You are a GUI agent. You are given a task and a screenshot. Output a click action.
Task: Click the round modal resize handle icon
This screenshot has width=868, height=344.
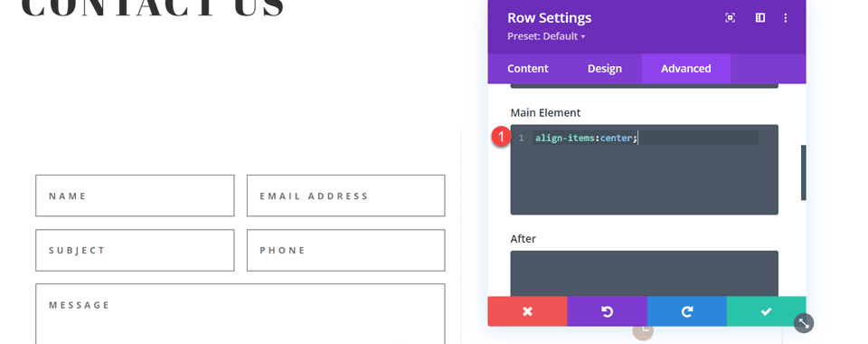[804, 323]
